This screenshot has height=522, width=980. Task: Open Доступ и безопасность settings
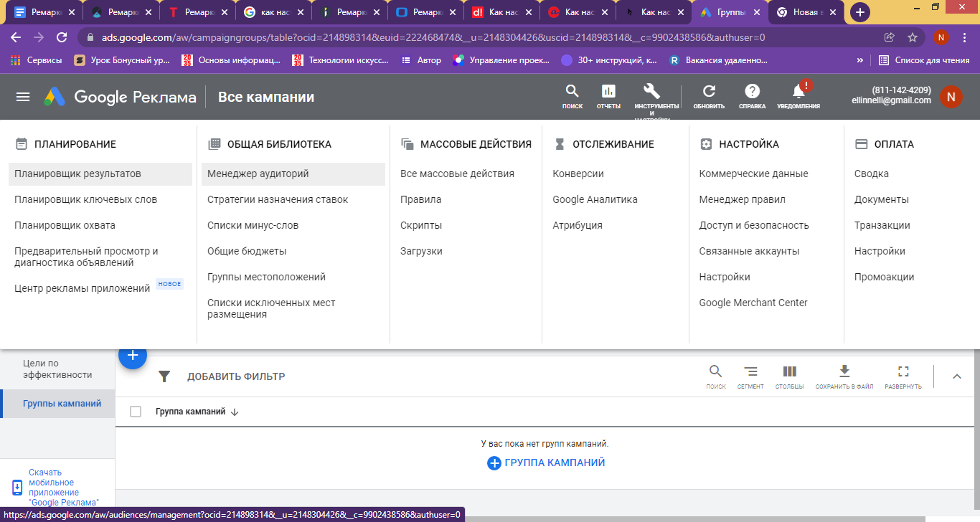[x=754, y=225]
